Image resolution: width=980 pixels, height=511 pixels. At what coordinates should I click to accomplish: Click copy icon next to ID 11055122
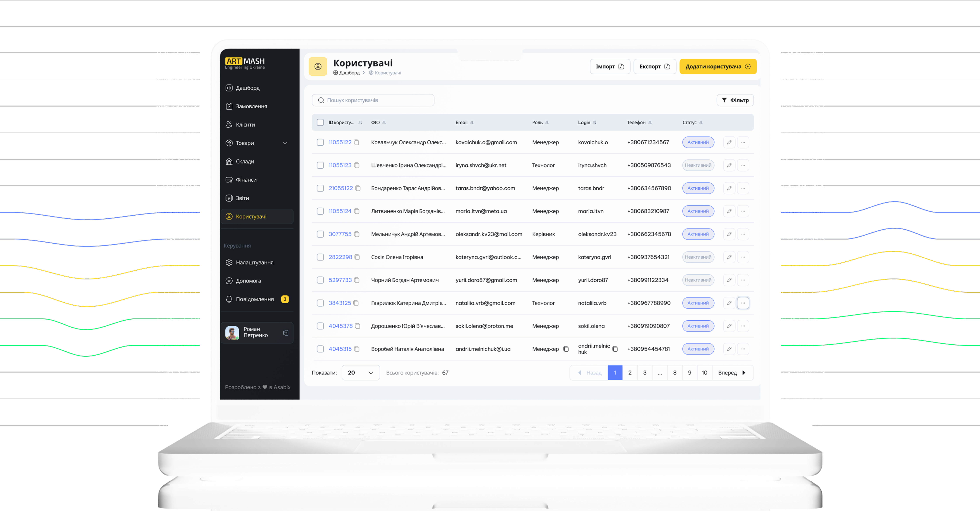click(357, 142)
